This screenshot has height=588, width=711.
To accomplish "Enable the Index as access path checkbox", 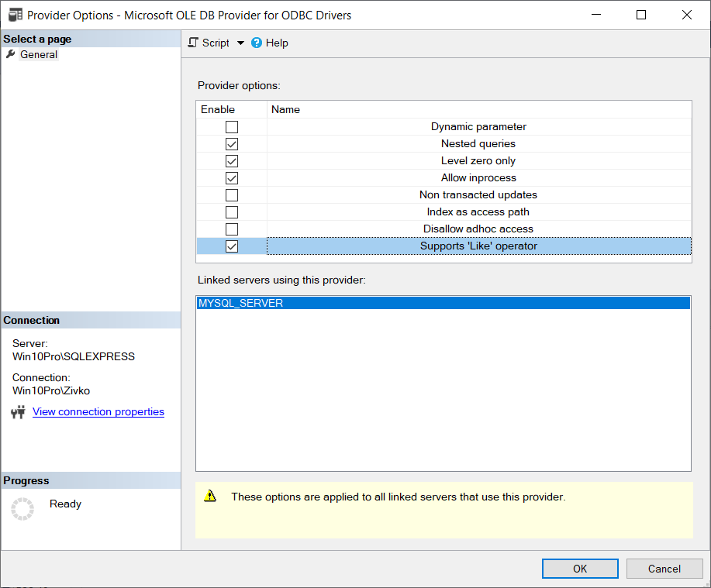I will click(x=232, y=212).
